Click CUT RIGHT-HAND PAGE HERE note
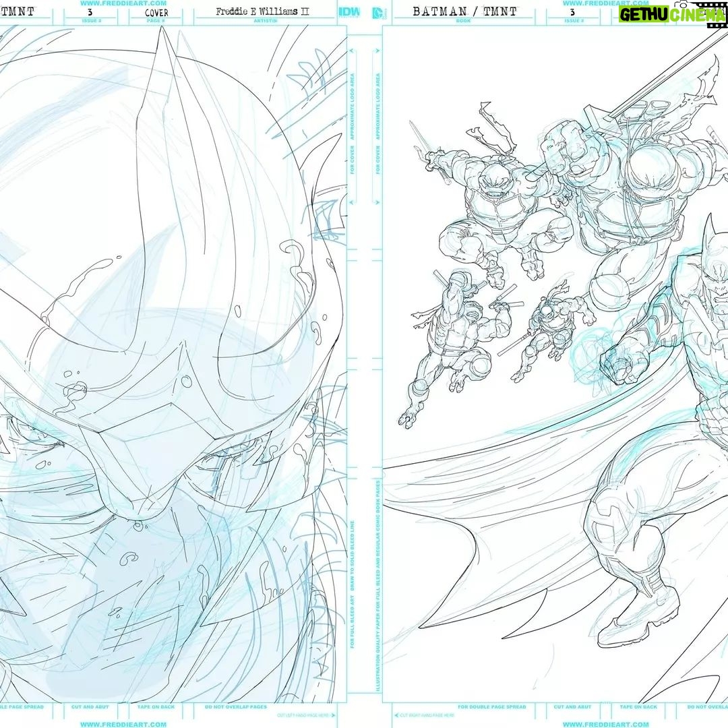 coord(423,715)
